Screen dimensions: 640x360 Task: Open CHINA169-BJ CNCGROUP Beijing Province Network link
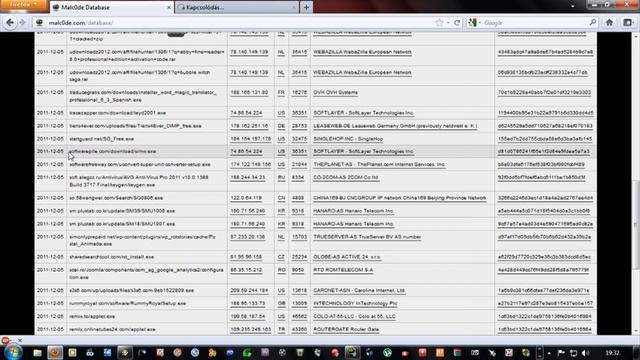[x=399, y=198]
